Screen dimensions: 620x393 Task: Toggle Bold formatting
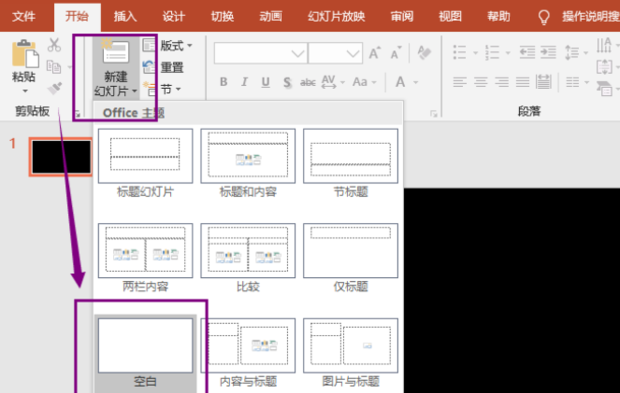223,82
